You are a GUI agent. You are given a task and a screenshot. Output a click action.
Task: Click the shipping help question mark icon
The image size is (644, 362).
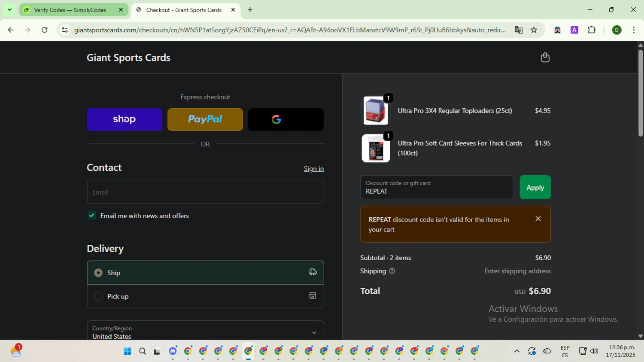pyautogui.click(x=392, y=271)
